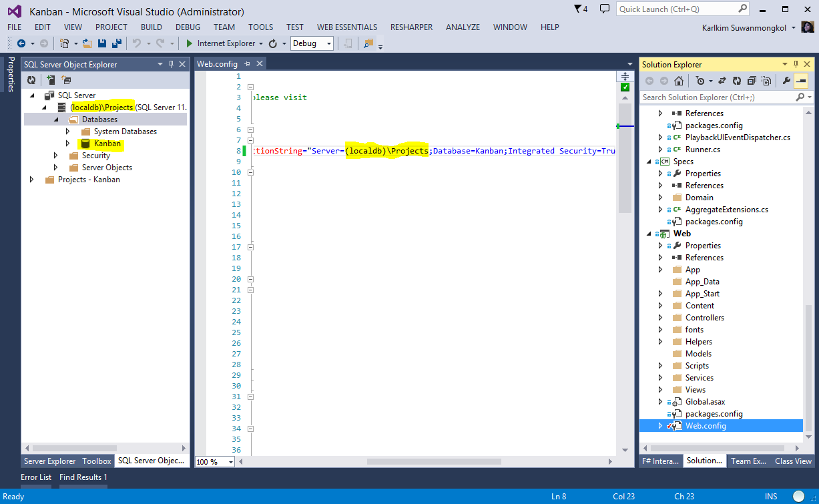Switch to the Class View tab
The height and width of the screenshot is (504, 819).
[793, 461]
